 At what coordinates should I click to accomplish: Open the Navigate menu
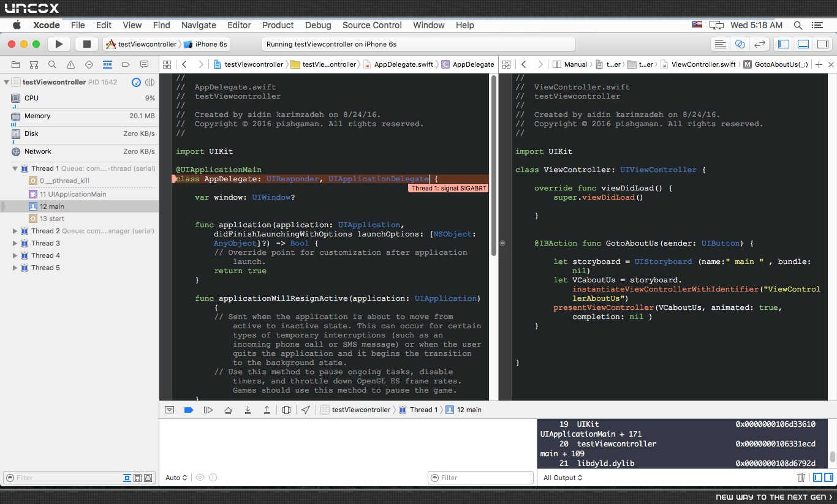pos(199,25)
